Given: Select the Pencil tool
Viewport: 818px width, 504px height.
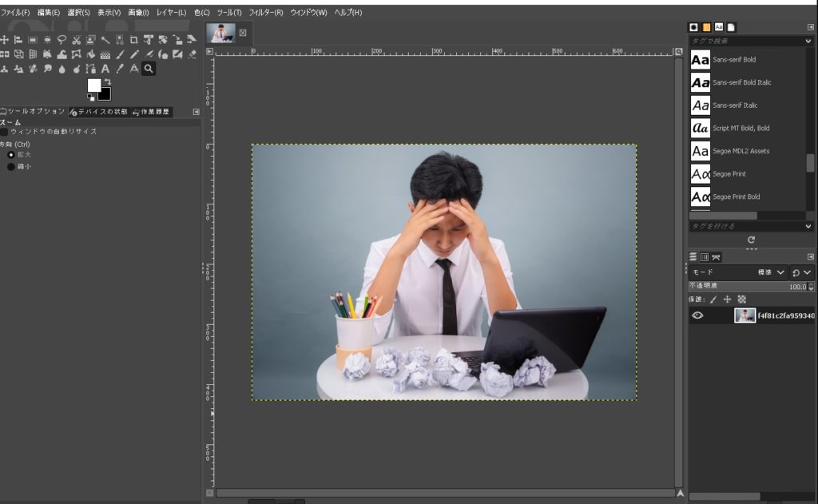Looking at the screenshot, I should click(133, 54).
